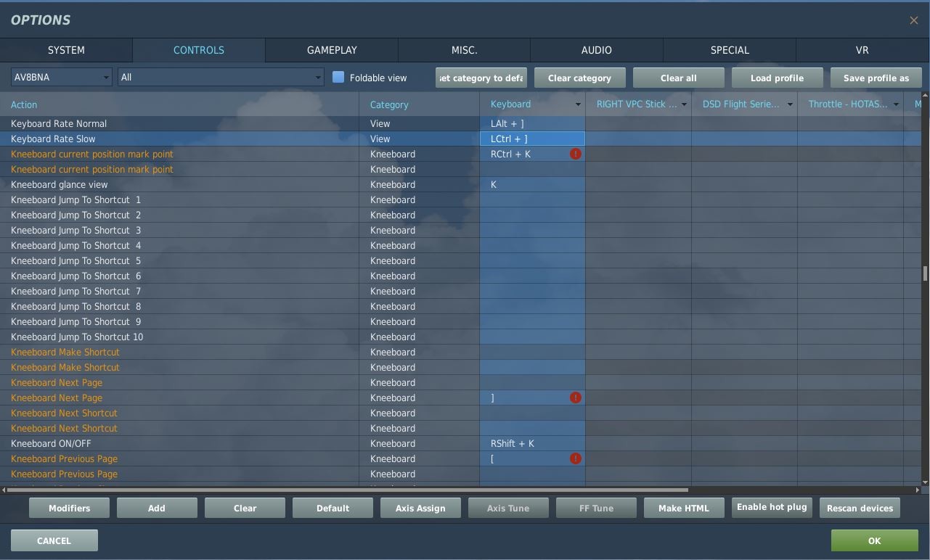Switch to the CONTROLS tab
The width and height of the screenshot is (930, 560).
199,50
